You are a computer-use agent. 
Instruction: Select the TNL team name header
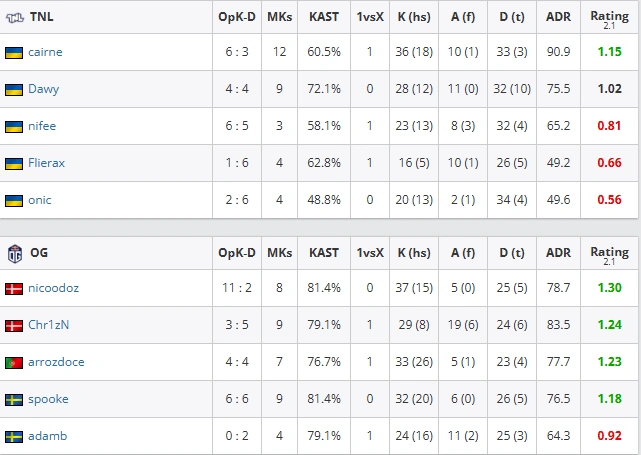click(x=41, y=17)
